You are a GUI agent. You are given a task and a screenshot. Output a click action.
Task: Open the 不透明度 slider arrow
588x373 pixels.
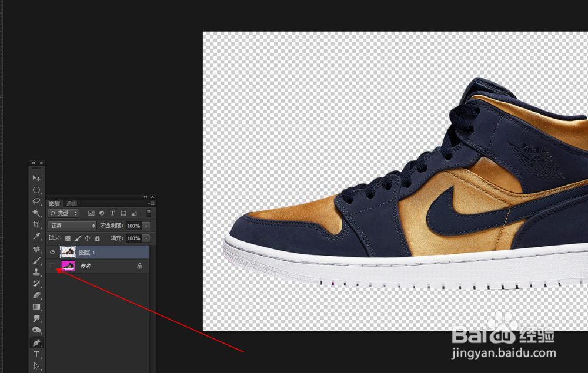click(x=146, y=226)
